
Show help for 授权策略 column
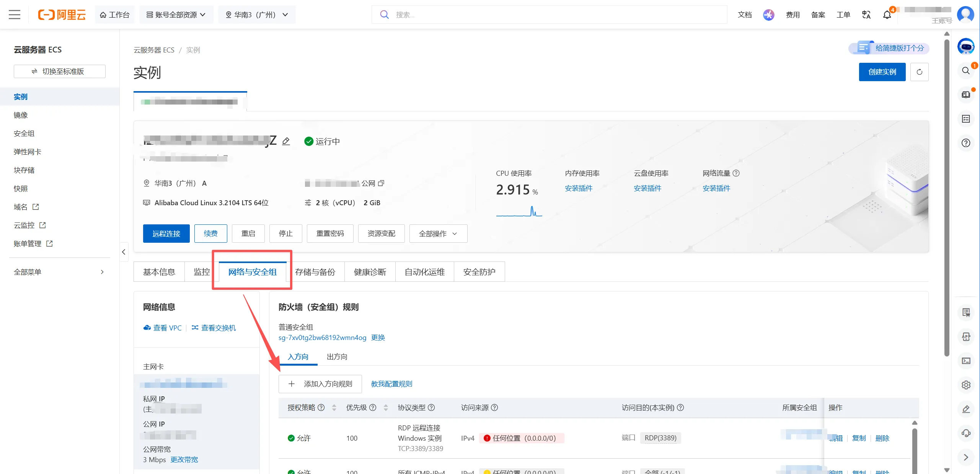[321, 407]
